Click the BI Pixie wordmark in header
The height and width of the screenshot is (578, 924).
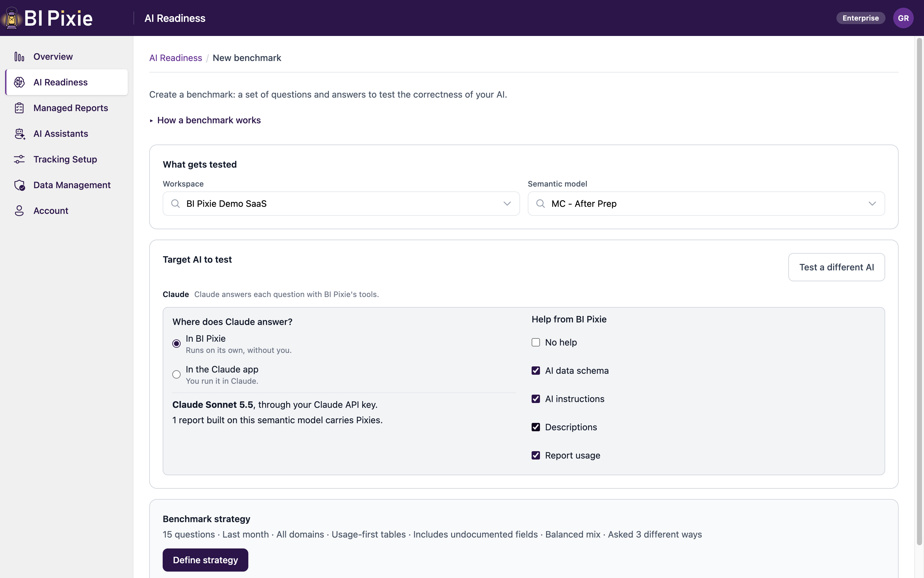pyautogui.click(x=58, y=18)
